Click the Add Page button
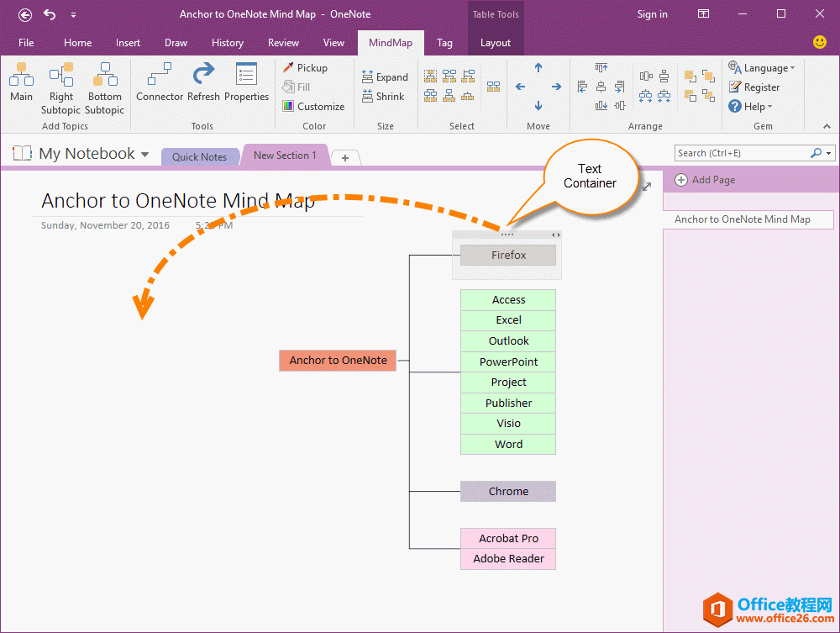 705,180
